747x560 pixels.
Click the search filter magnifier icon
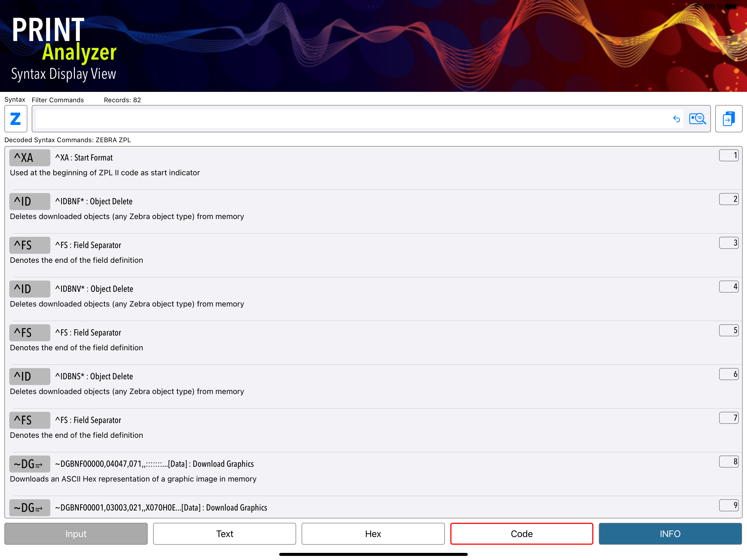(x=697, y=119)
